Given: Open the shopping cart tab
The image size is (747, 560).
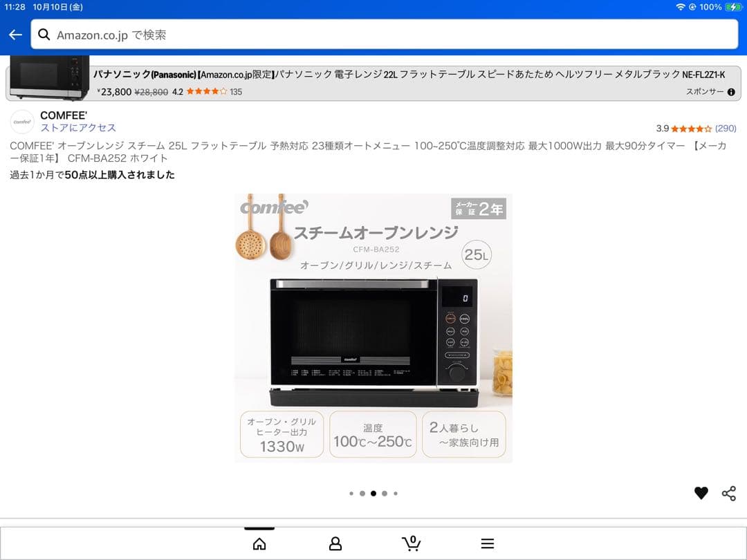Looking at the screenshot, I should [411, 543].
